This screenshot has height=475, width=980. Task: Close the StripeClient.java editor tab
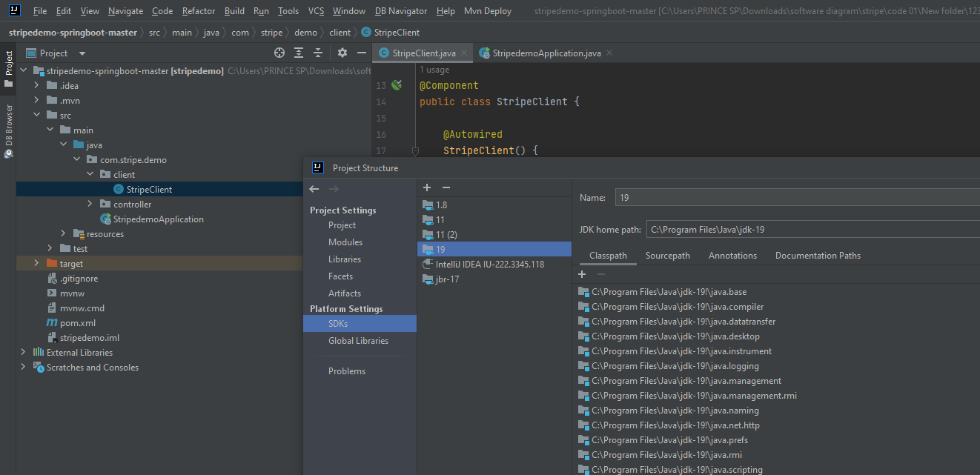point(464,53)
